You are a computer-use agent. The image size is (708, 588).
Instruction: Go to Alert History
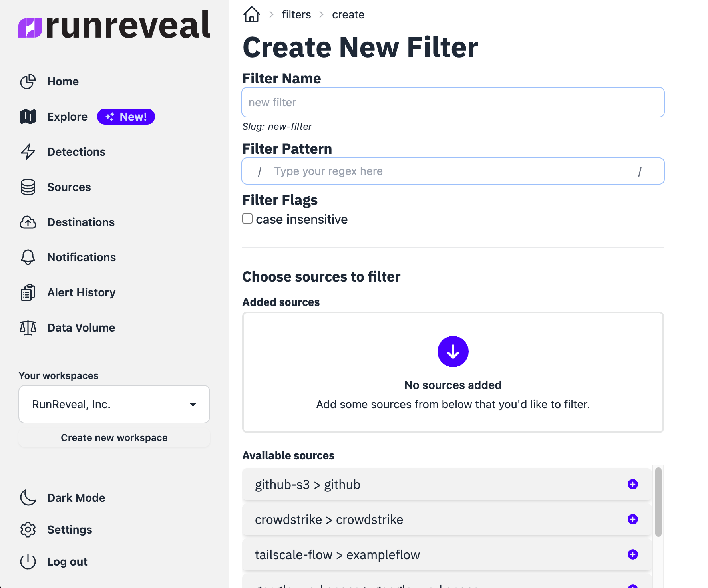(81, 292)
